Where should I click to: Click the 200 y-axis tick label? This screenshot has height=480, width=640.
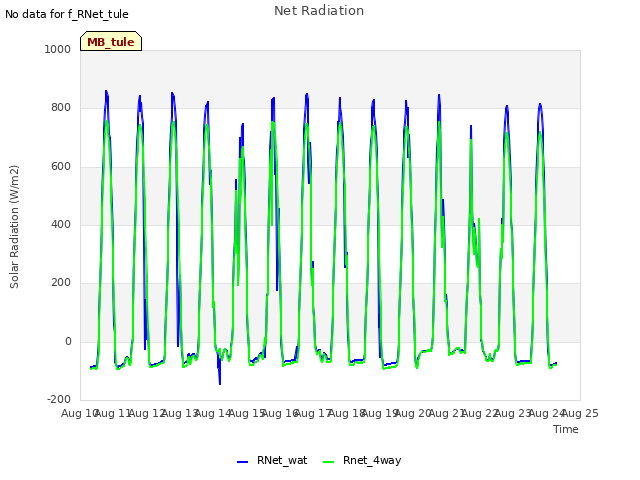(61, 282)
